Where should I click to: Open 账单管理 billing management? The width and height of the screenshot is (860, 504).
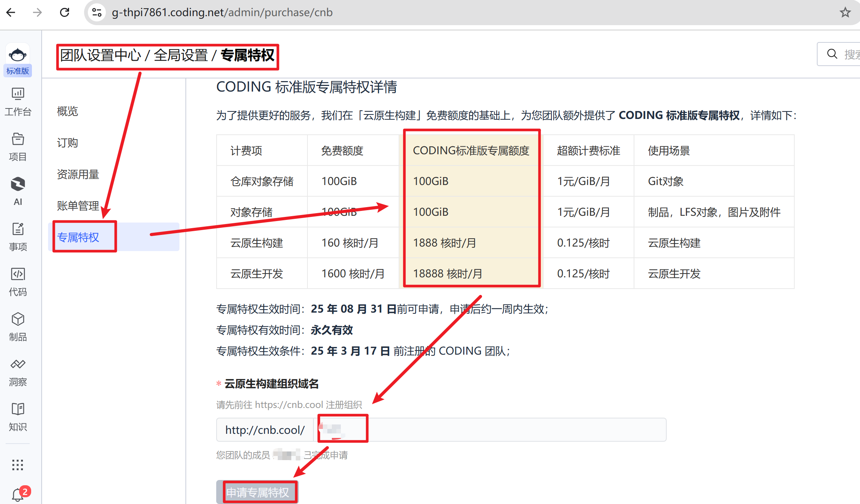click(78, 206)
